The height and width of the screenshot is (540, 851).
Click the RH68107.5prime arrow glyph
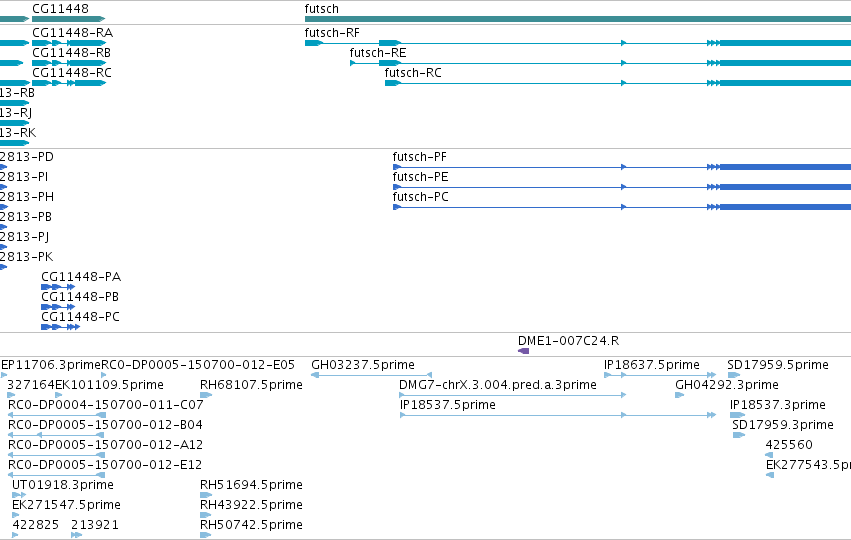coord(206,395)
